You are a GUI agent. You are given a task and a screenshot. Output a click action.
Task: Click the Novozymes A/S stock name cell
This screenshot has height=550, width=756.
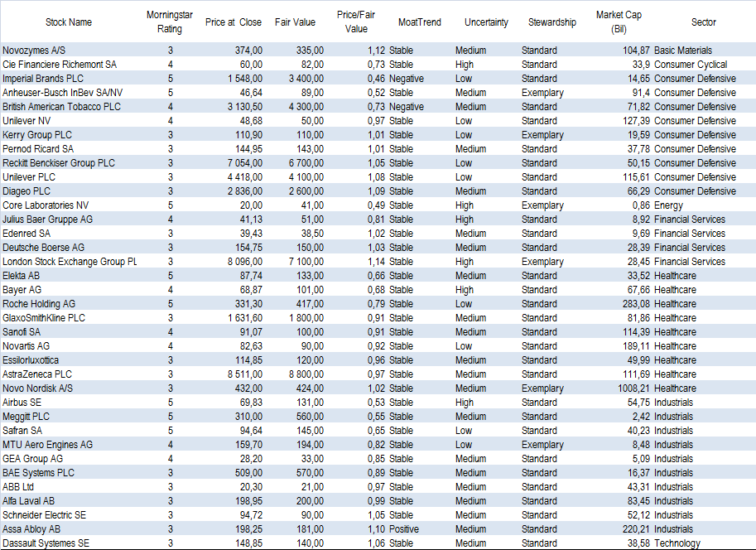(36, 51)
